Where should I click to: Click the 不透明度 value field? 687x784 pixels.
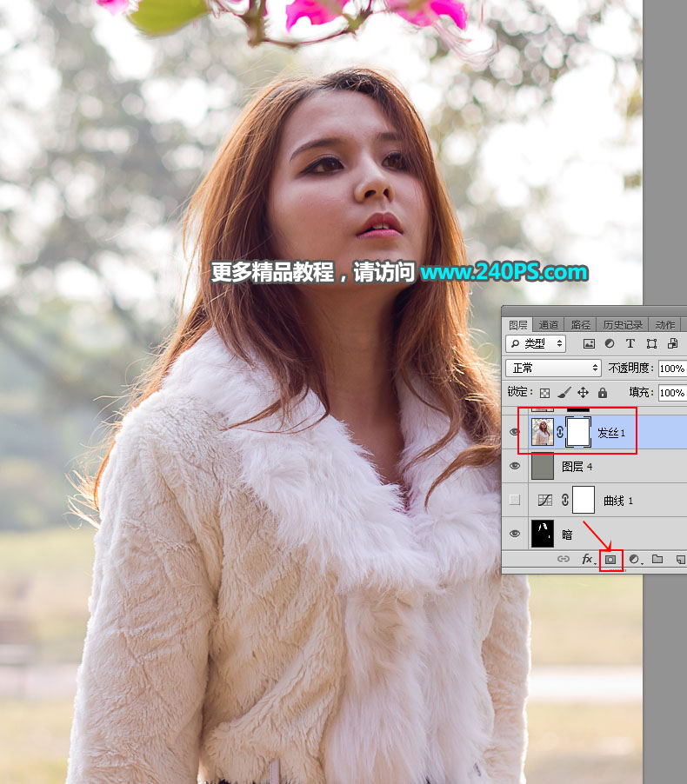click(672, 369)
